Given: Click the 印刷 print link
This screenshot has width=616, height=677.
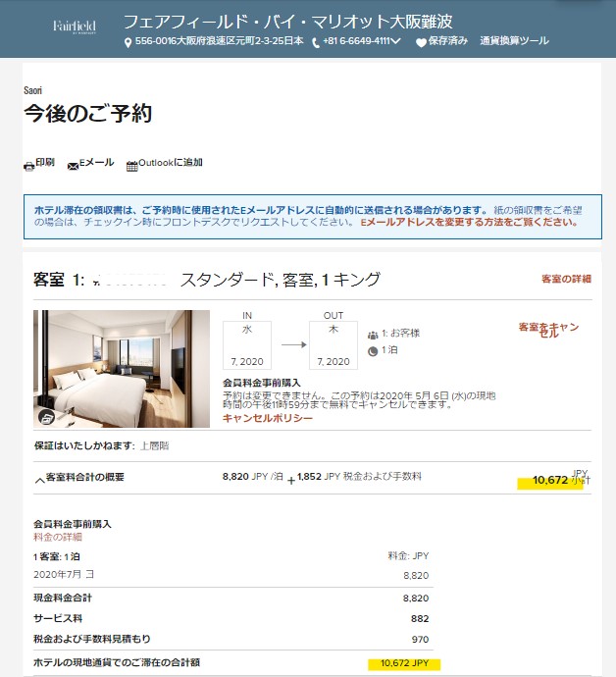Looking at the screenshot, I should 45,162.
